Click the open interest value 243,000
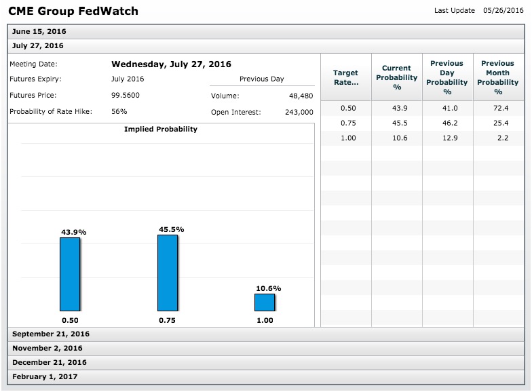 click(299, 113)
